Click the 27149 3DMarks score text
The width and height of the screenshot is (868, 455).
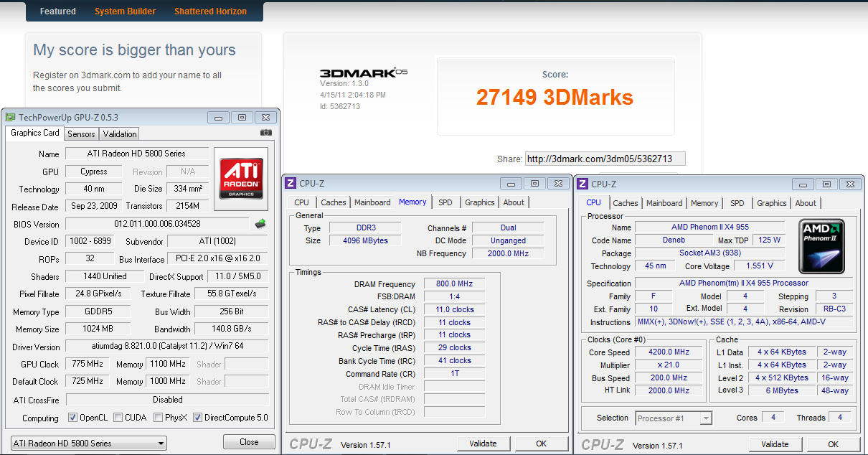(x=555, y=97)
